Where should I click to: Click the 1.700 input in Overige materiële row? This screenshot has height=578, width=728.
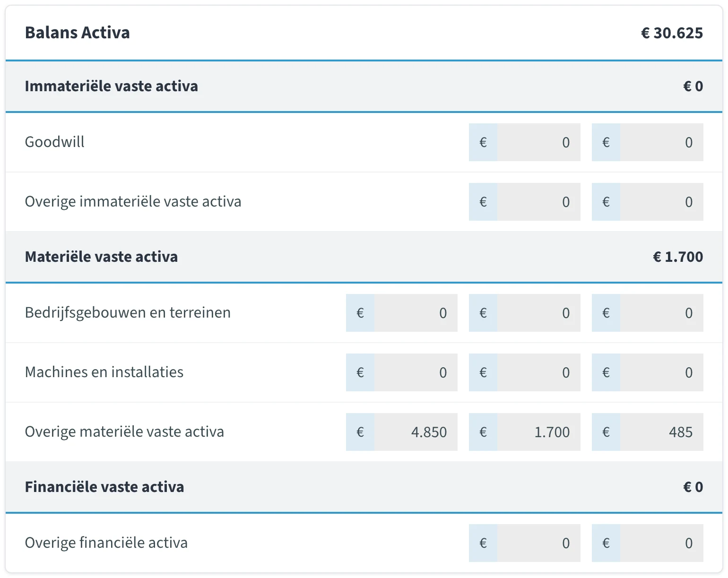coord(538,432)
